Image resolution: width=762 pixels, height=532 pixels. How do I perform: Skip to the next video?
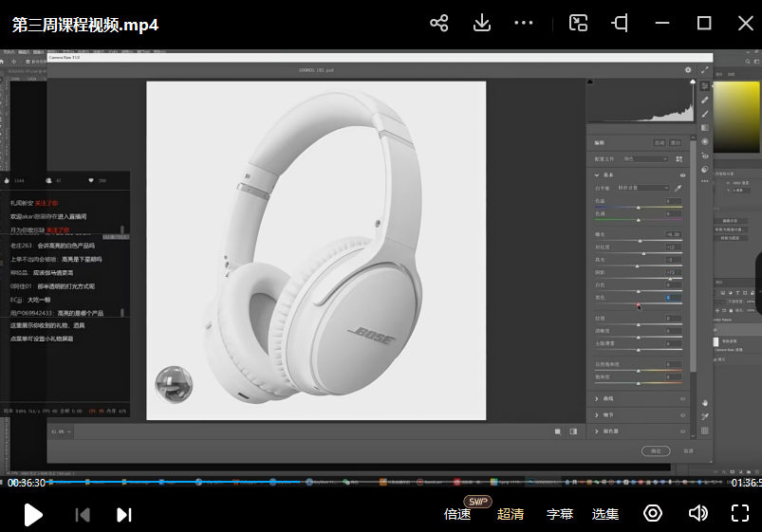point(123,514)
